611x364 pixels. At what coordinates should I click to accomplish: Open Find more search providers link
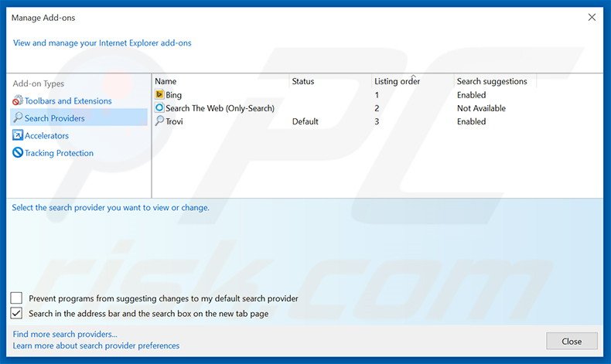65,334
